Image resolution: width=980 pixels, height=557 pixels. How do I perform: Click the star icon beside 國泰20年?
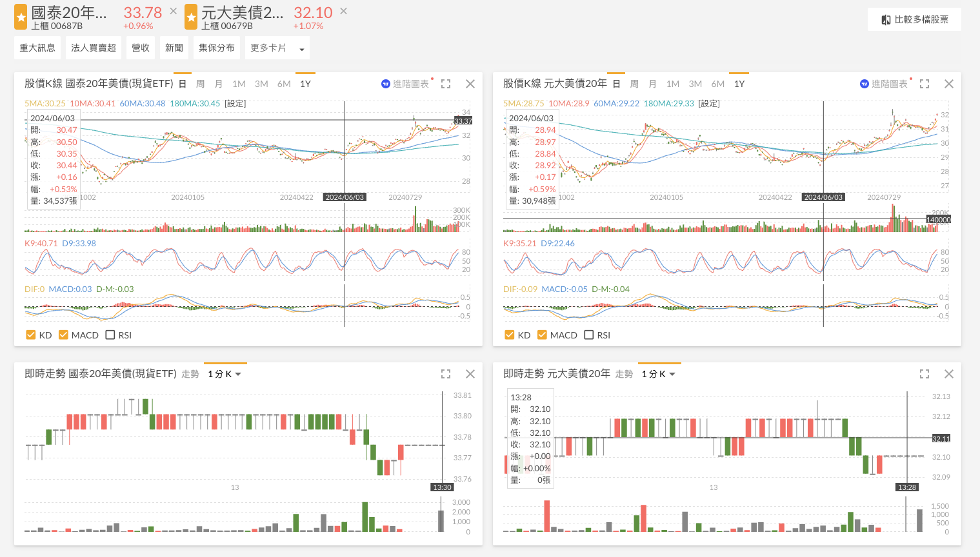point(21,18)
